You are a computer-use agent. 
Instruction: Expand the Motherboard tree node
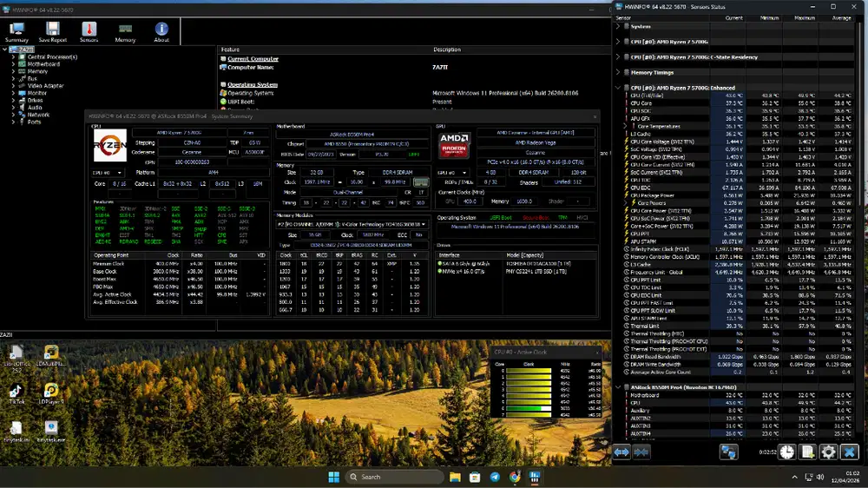12,64
